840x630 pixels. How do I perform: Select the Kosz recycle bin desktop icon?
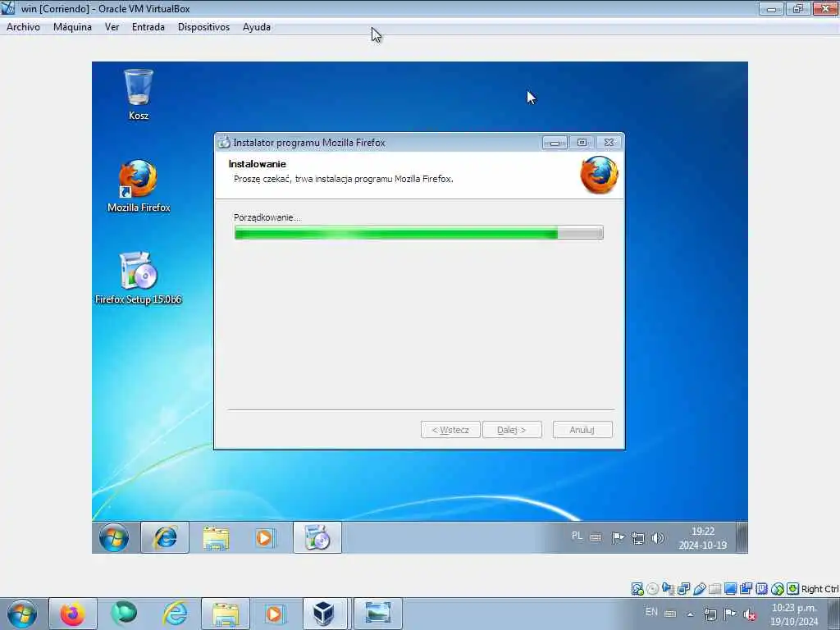139,94
